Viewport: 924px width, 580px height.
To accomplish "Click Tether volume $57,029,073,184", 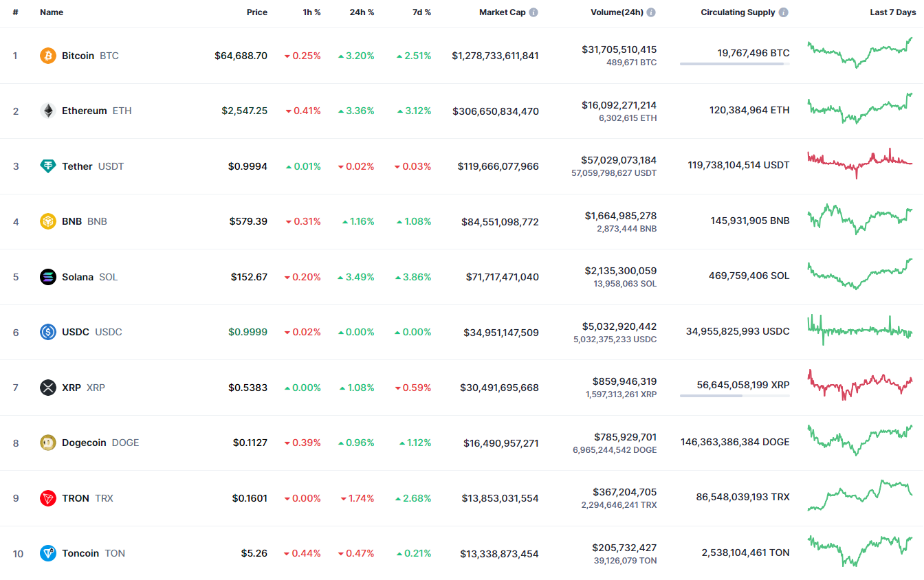I will (619, 160).
